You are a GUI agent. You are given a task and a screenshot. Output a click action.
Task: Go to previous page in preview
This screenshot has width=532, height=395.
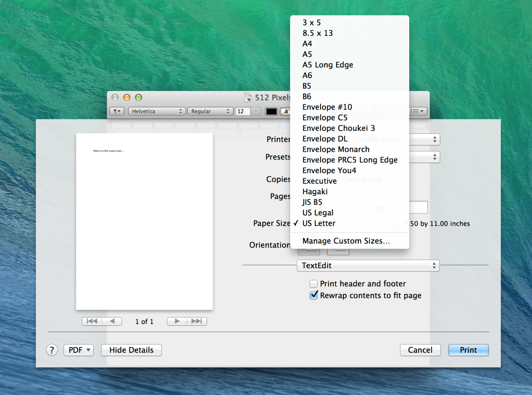(112, 321)
